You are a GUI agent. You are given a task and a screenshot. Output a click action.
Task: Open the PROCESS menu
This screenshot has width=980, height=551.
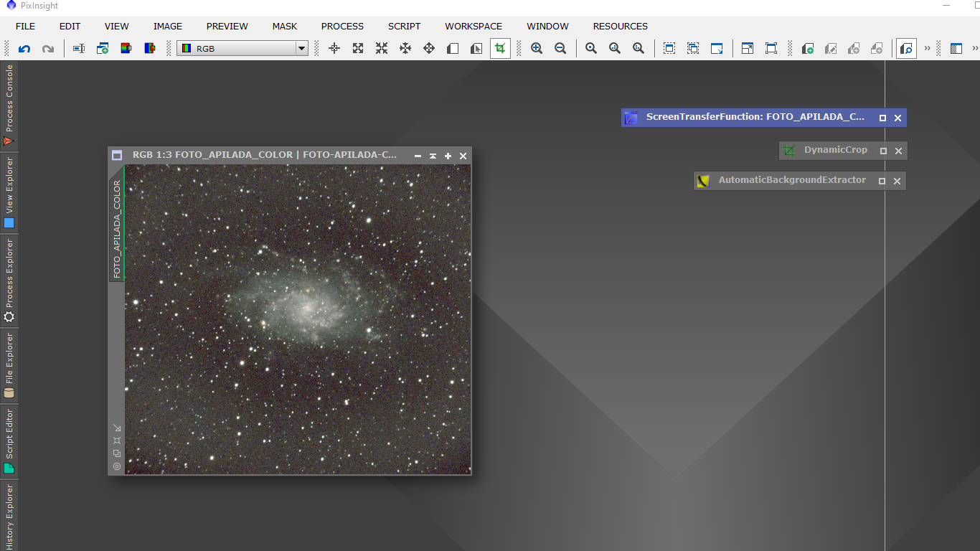click(x=342, y=27)
